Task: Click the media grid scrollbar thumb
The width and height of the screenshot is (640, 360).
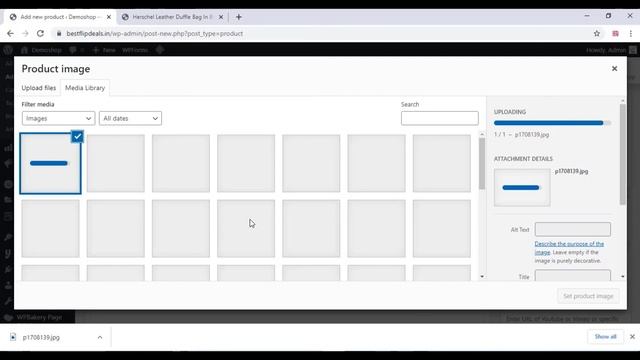Action: pos(482,163)
